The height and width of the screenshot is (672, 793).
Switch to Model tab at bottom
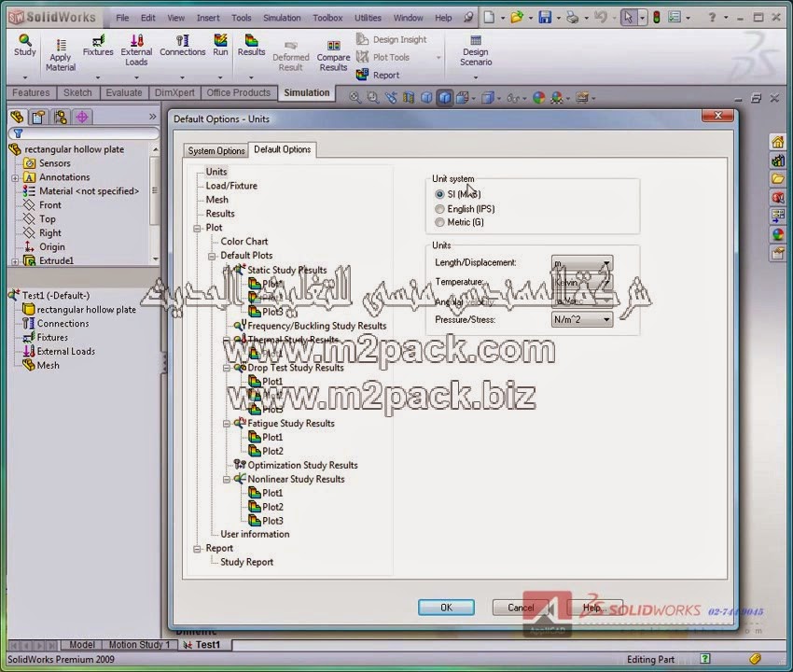pos(81,645)
